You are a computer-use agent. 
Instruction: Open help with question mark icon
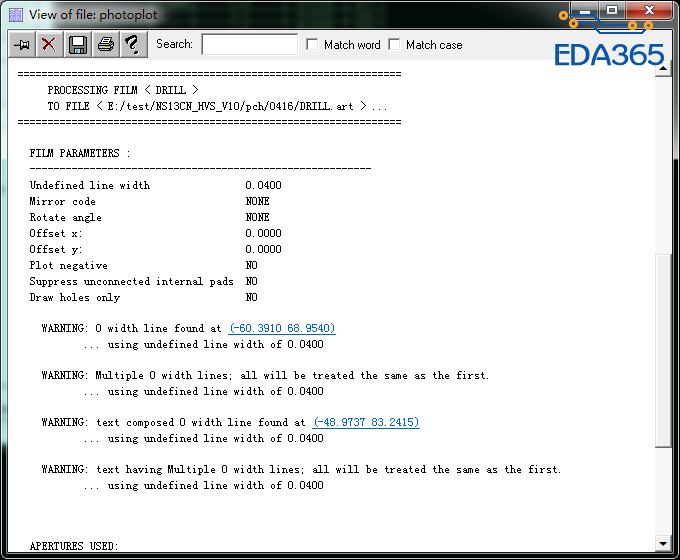click(134, 44)
